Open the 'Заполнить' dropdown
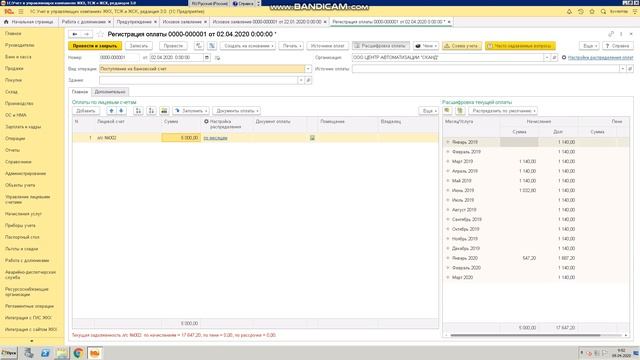Viewport: 640px width, 360px height. [191, 111]
